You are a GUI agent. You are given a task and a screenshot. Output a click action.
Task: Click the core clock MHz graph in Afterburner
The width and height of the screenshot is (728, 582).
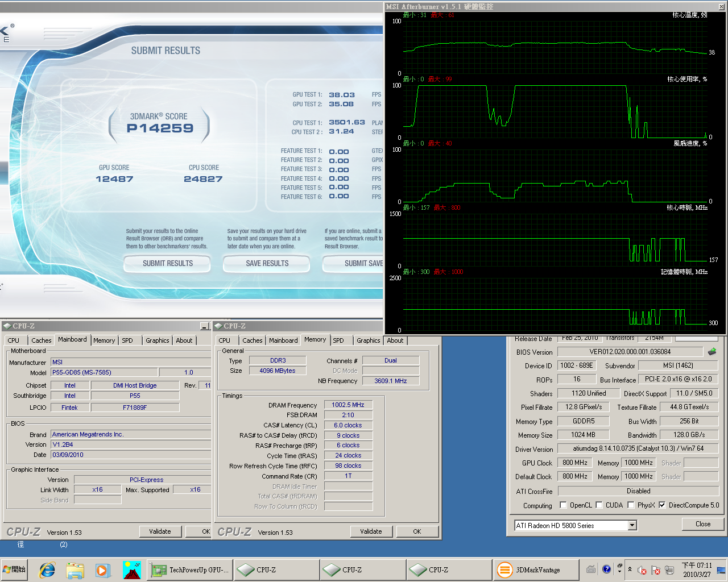[x=555, y=239]
